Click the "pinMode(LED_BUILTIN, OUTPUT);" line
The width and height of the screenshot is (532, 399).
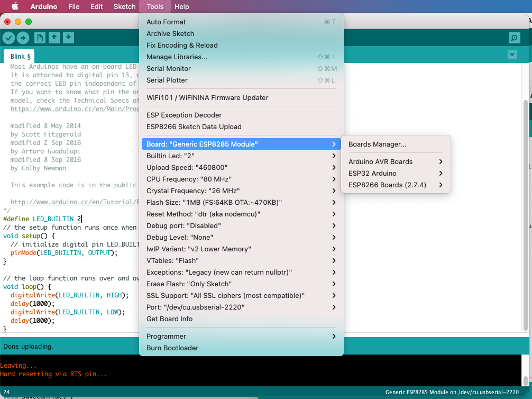tap(64, 253)
